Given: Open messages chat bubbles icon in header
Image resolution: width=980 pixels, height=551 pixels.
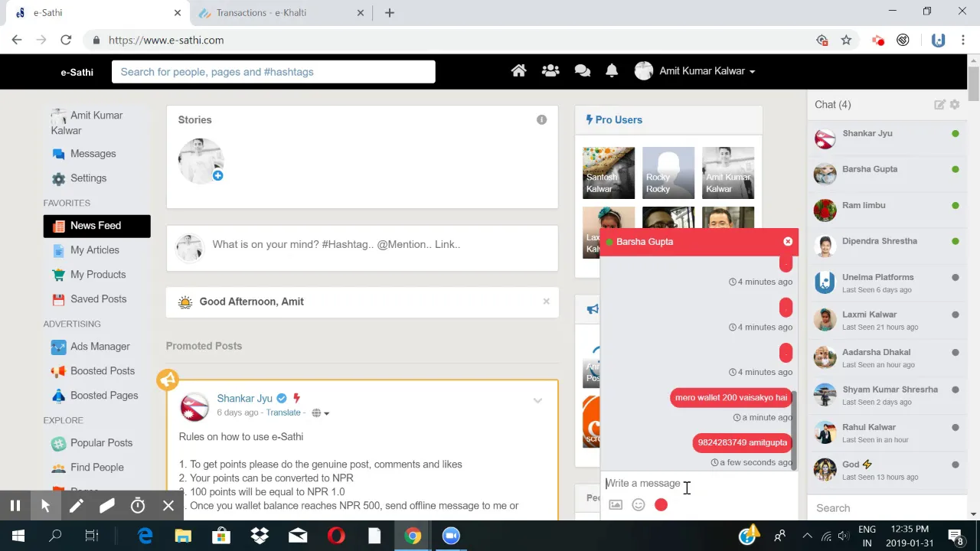Looking at the screenshot, I should click(583, 71).
